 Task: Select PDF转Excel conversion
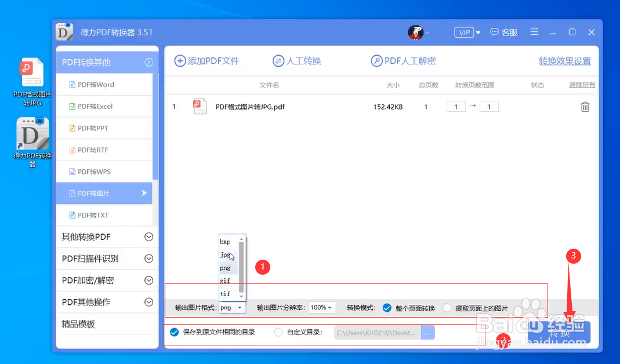(104, 106)
